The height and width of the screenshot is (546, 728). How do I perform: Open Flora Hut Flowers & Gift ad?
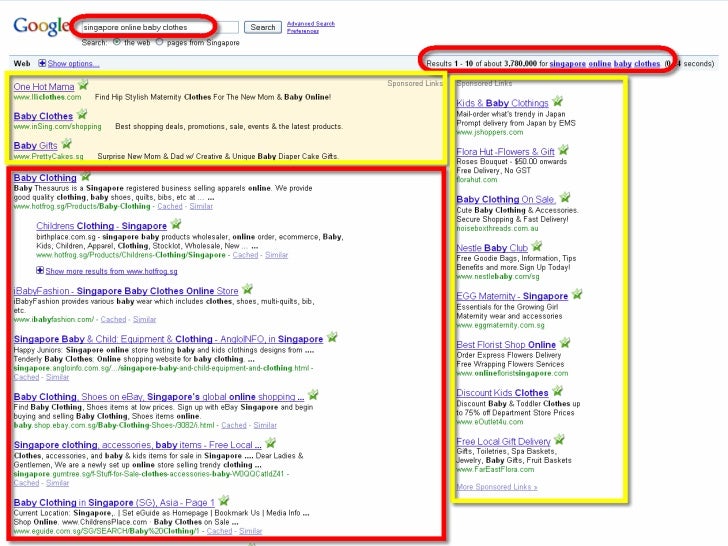click(x=506, y=152)
